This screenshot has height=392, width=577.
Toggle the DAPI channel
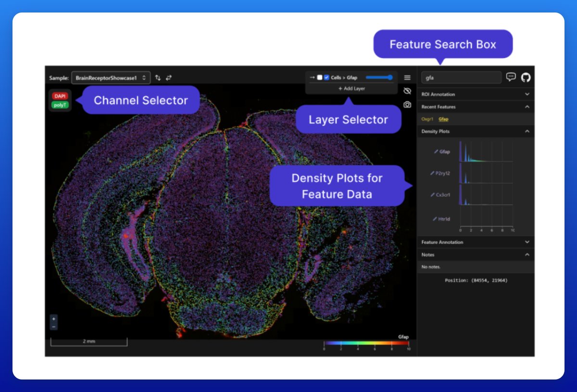60,96
